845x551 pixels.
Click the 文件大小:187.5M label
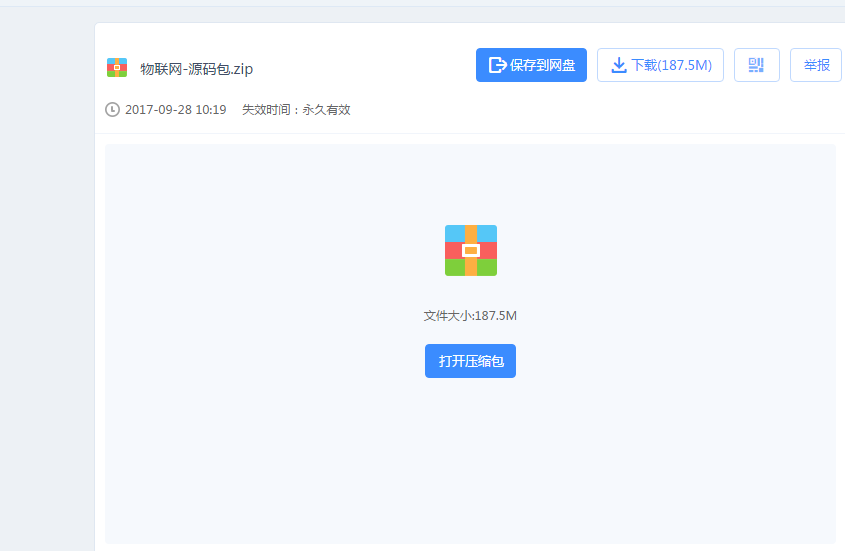pyautogui.click(x=470, y=316)
